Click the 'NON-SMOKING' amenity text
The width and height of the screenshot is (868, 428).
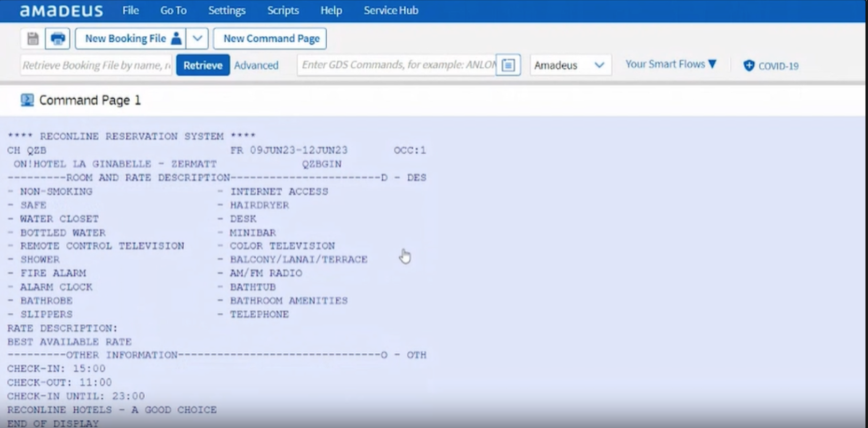pyautogui.click(x=56, y=192)
